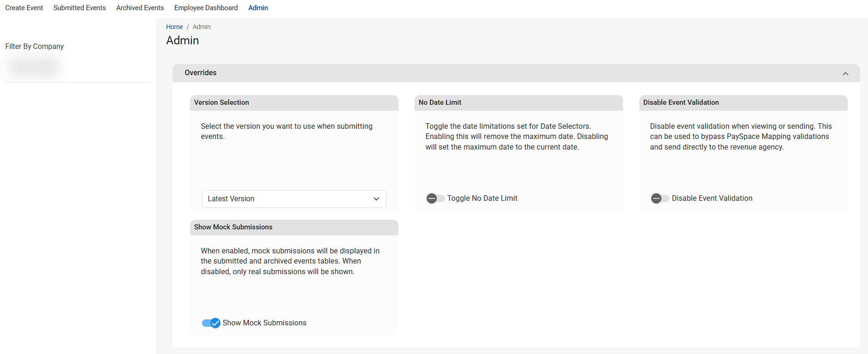Click the Show Mock Submissions label beside switch
Image resolution: width=868 pixels, height=354 pixels.
(x=264, y=323)
